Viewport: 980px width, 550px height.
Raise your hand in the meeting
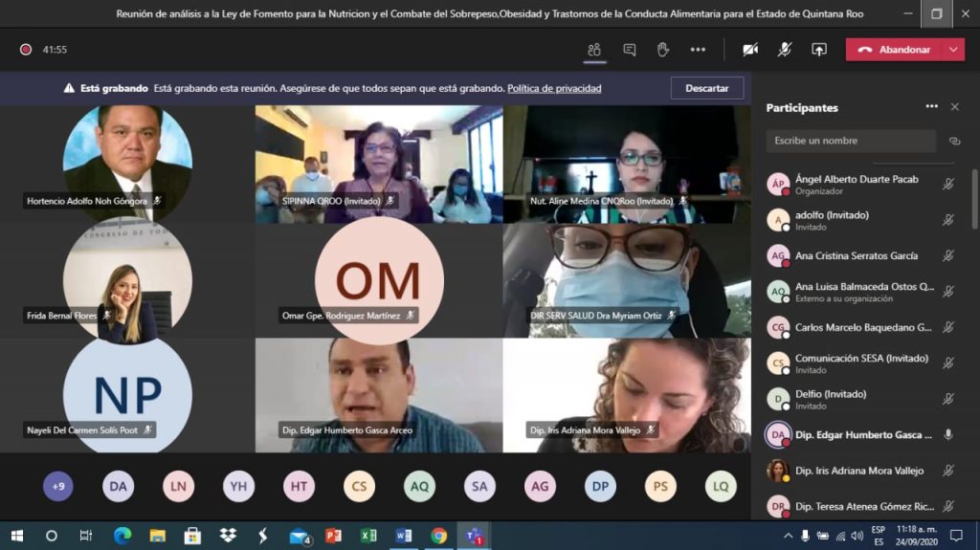coord(662,50)
